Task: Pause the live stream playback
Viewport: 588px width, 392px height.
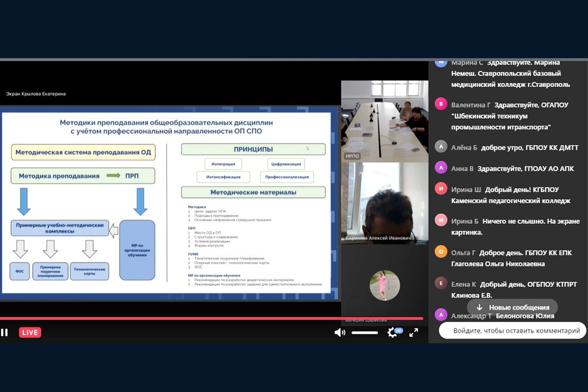Action: click(x=5, y=333)
